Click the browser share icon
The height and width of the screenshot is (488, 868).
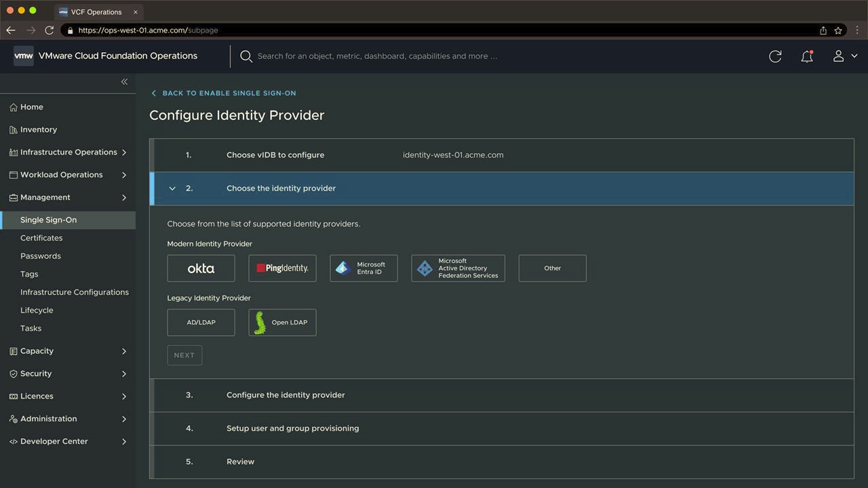pyautogui.click(x=823, y=30)
